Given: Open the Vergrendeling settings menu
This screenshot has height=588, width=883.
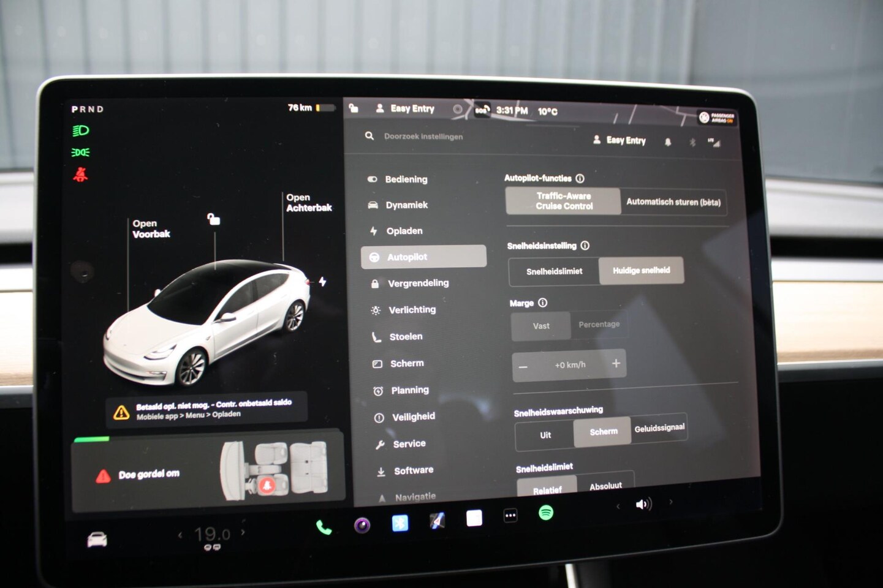Looking at the screenshot, I should 418,283.
